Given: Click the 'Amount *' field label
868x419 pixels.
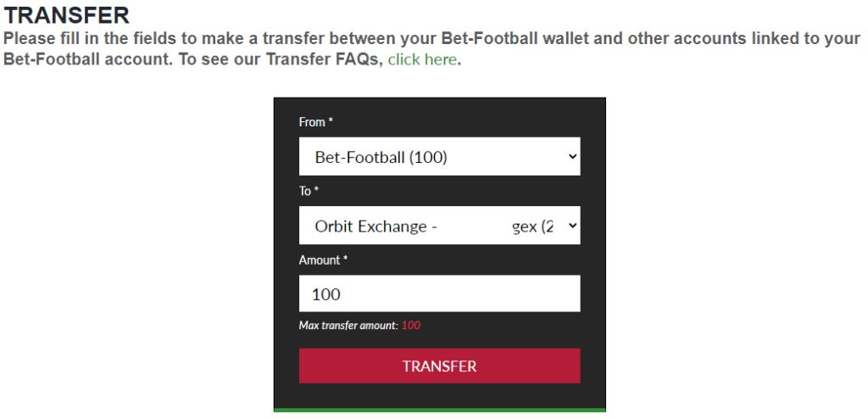Looking at the screenshot, I should point(323,260).
